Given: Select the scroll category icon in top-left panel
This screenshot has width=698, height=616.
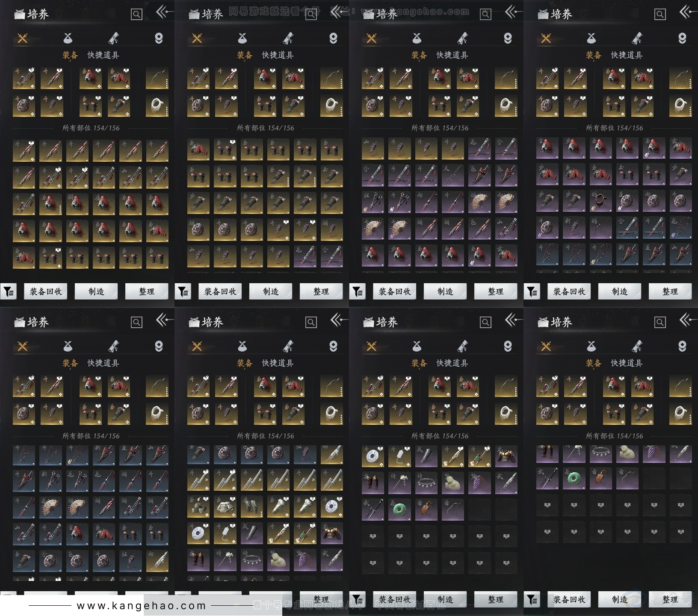Looking at the screenshot, I should coord(113,38).
